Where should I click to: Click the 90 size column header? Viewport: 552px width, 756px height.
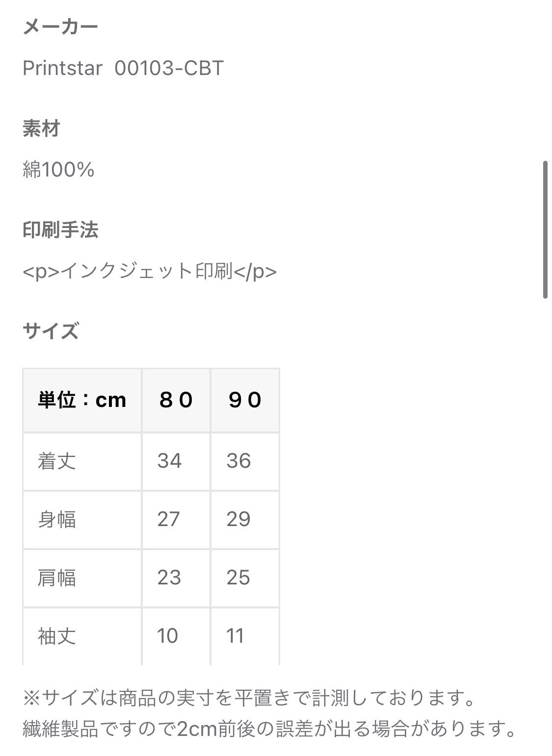[x=245, y=401]
